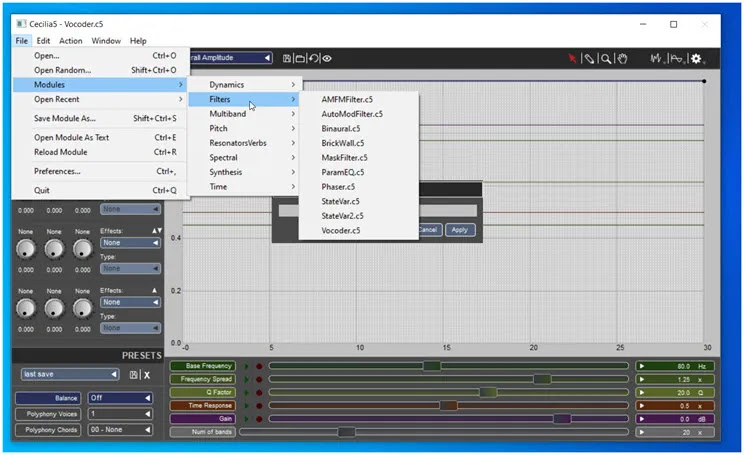The width and height of the screenshot is (744, 455).
Task: Click the second knob in middle effects row
Action: (x=54, y=249)
